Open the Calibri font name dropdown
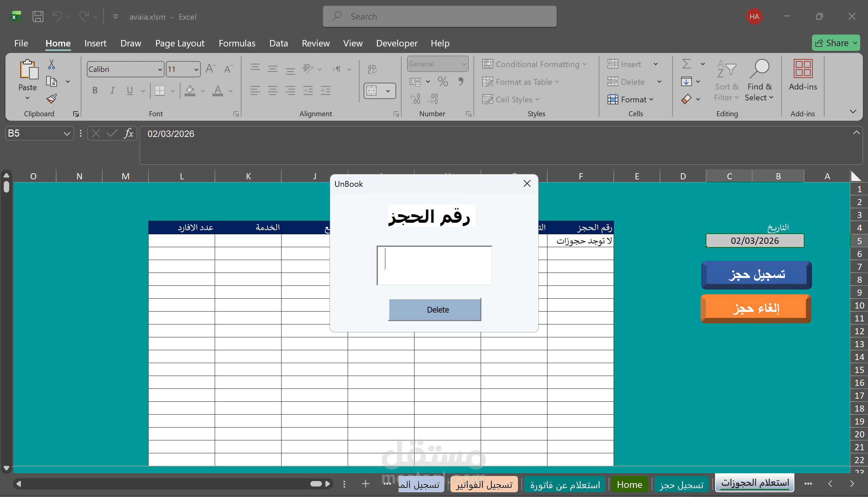Viewport: 868px width, 497px height. (x=160, y=69)
